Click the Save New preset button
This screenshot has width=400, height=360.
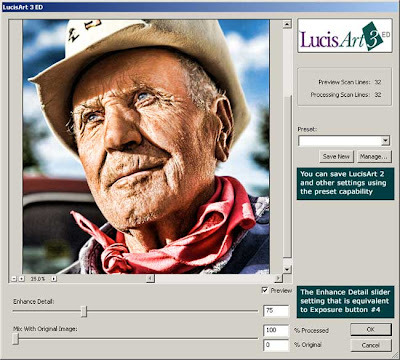coord(336,156)
